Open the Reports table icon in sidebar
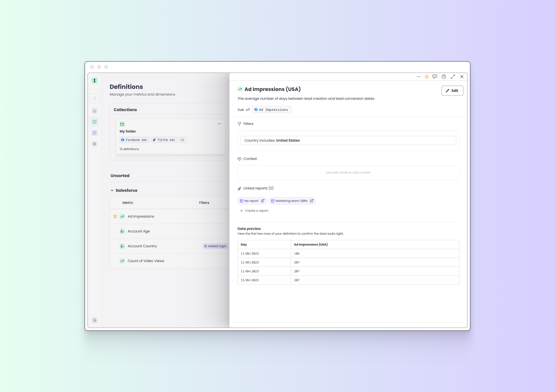The width and height of the screenshot is (555, 392). click(95, 133)
